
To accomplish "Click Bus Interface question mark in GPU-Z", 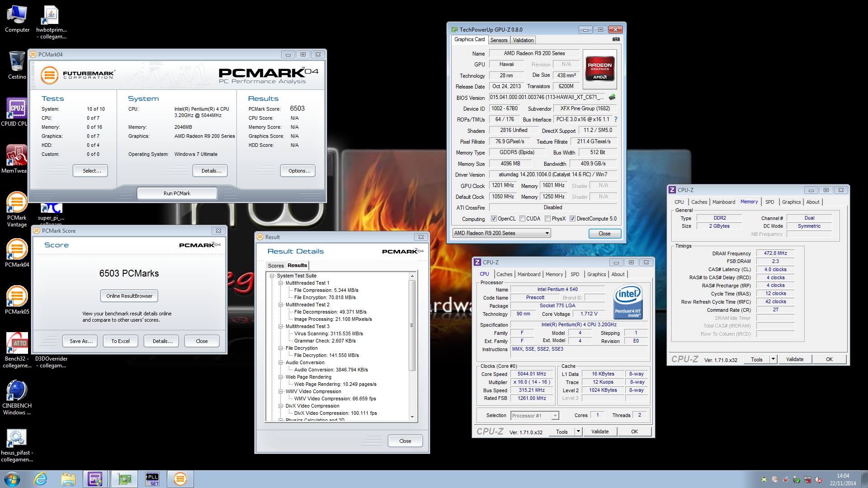I will pos(615,119).
